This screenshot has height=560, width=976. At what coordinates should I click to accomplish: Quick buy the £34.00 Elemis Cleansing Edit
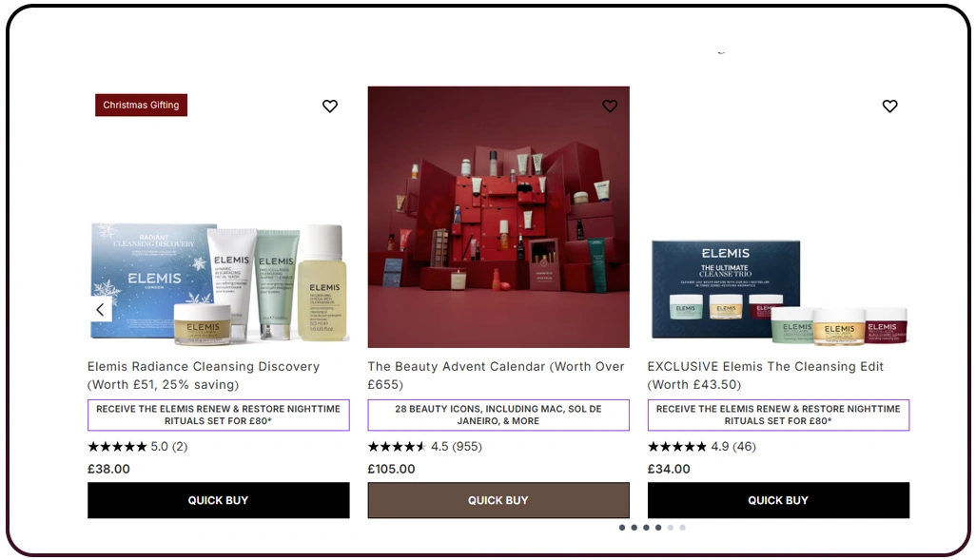click(779, 500)
